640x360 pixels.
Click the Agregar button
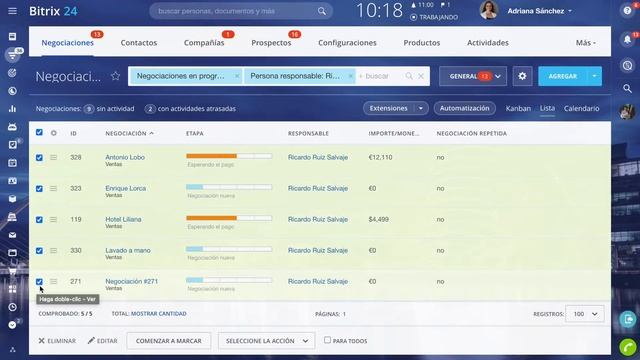point(563,76)
